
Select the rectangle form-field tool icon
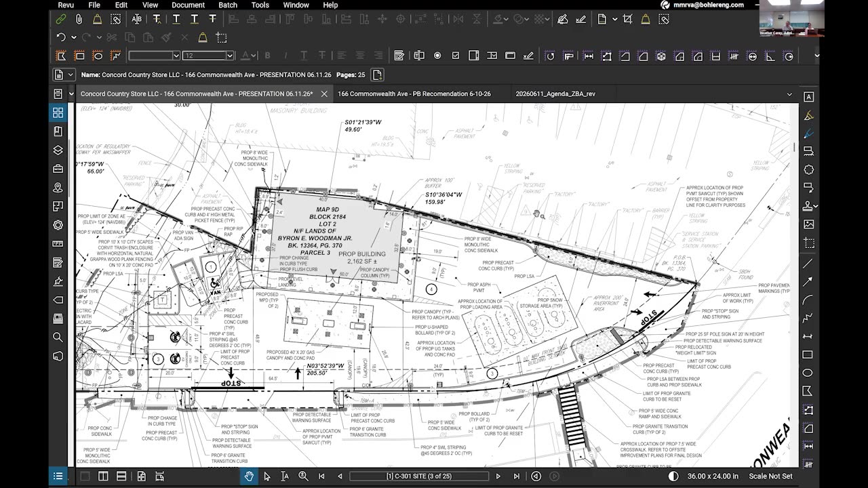click(79, 56)
